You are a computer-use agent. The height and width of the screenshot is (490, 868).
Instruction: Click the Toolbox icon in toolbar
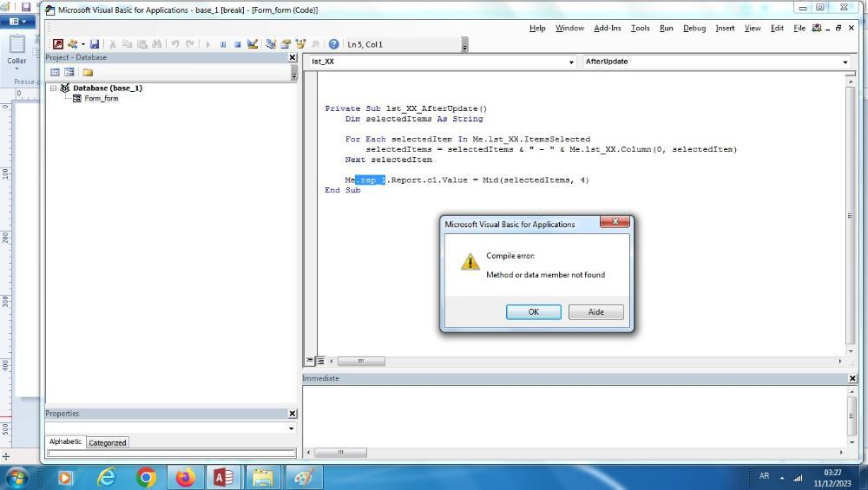tap(316, 44)
